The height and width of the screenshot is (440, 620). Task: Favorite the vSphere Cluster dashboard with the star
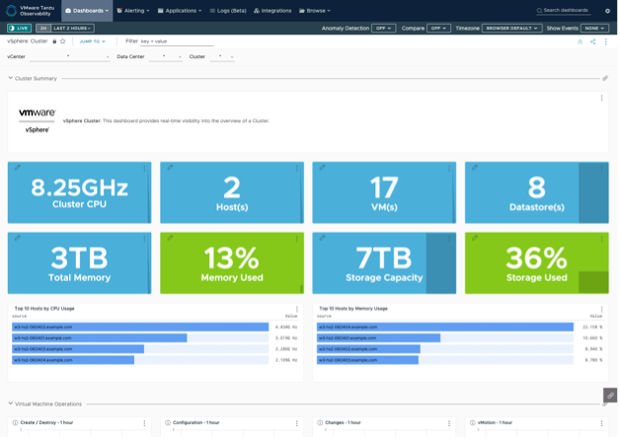pos(62,41)
